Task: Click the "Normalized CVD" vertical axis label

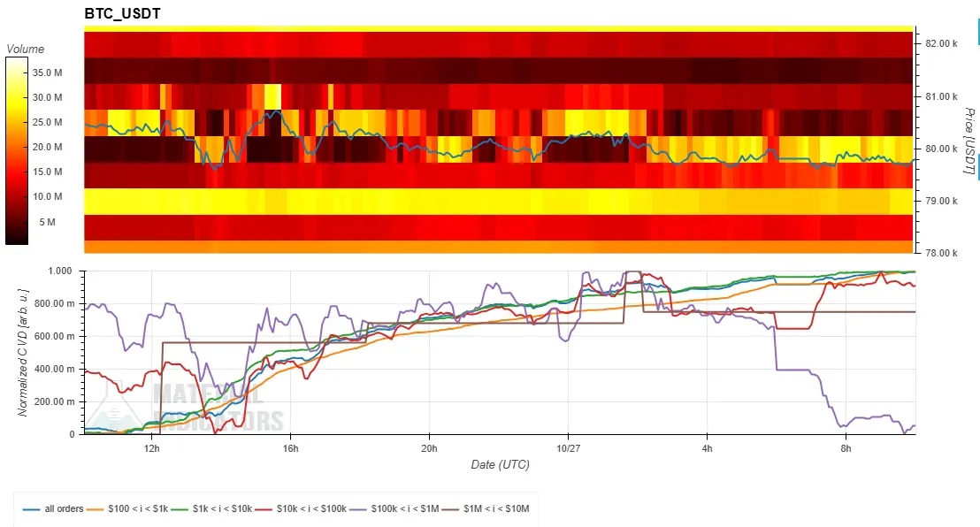Action: [23, 353]
